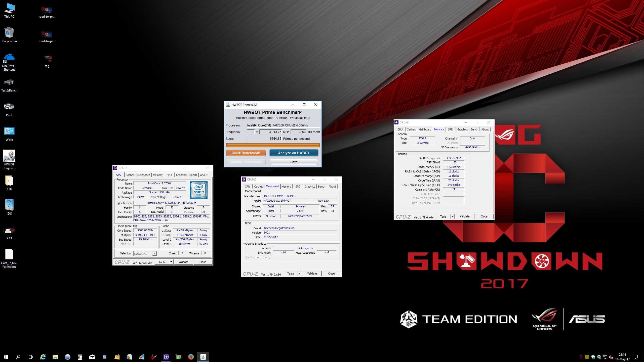Viewport: 644px width, 362px height.
Task: Click Validate in Memory CPU-Z window
Action: 465,216
